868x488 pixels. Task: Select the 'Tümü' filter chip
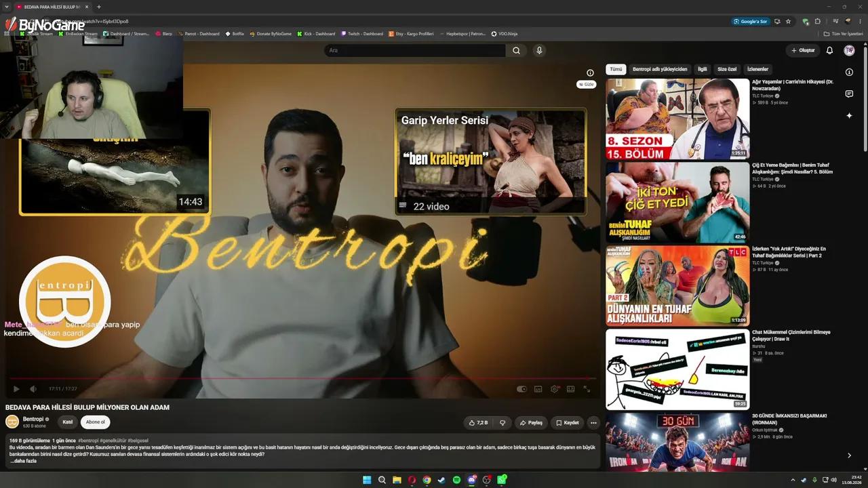point(616,69)
